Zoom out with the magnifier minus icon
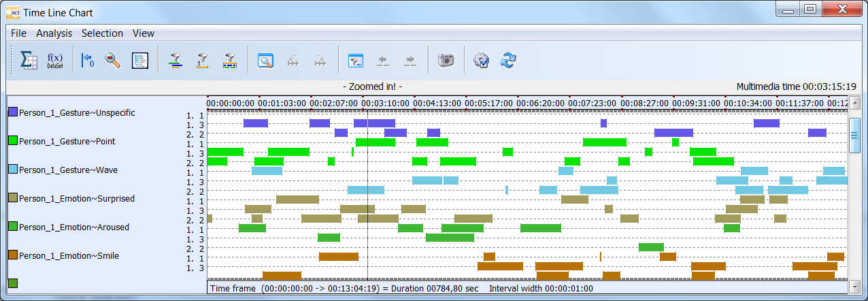868x301 pixels. click(x=112, y=61)
